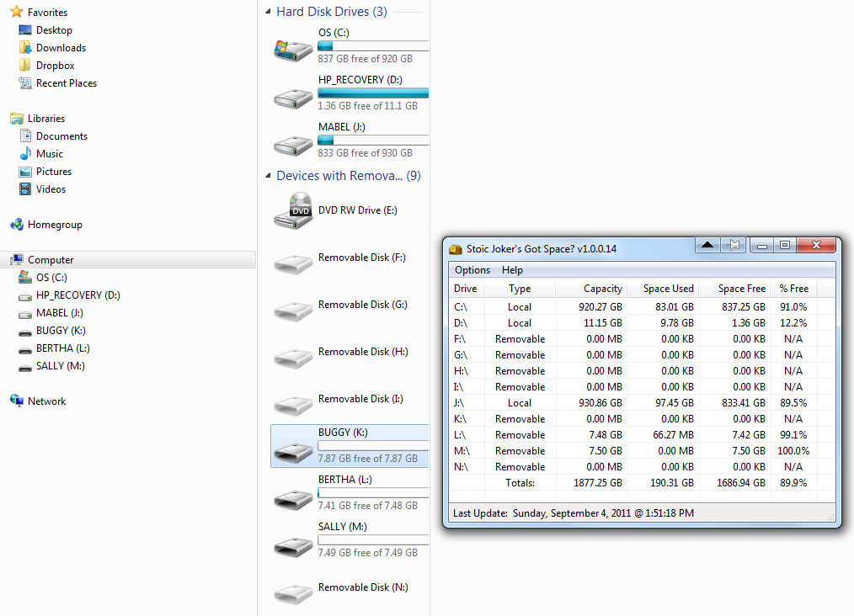
Task: Select BUGGY (K:) in the navigation tree
Action: 61,331
